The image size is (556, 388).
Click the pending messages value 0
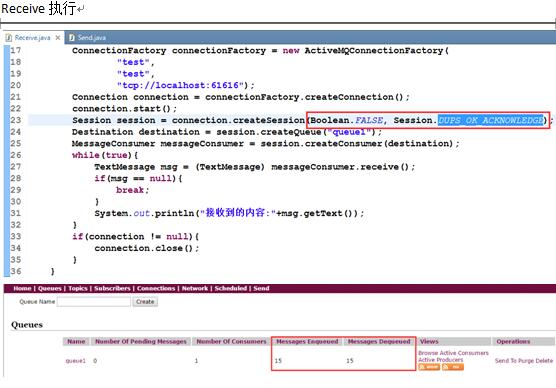tap(95, 361)
